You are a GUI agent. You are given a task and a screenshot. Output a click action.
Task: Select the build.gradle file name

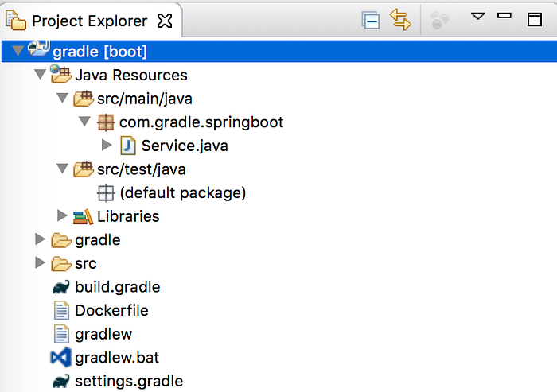point(118,288)
